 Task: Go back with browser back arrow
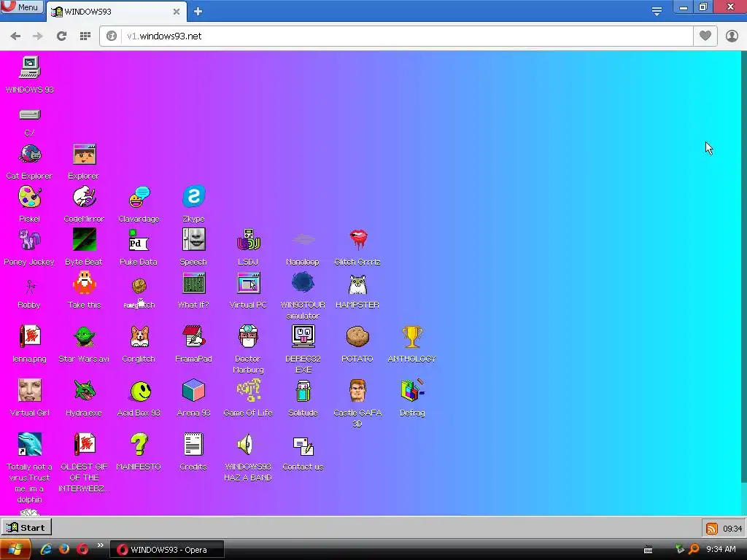pyautogui.click(x=15, y=36)
